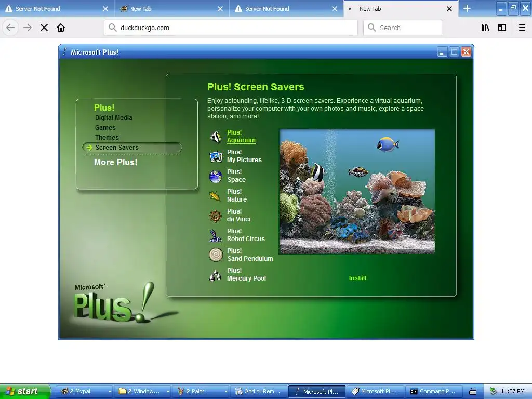
Task: Select Digital Media in Plus! menu
Action: click(x=114, y=118)
